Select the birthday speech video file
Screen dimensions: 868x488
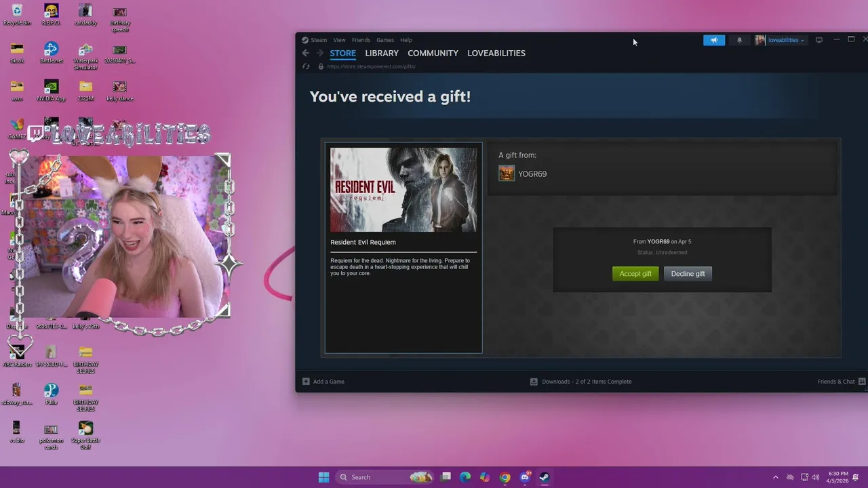click(120, 19)
